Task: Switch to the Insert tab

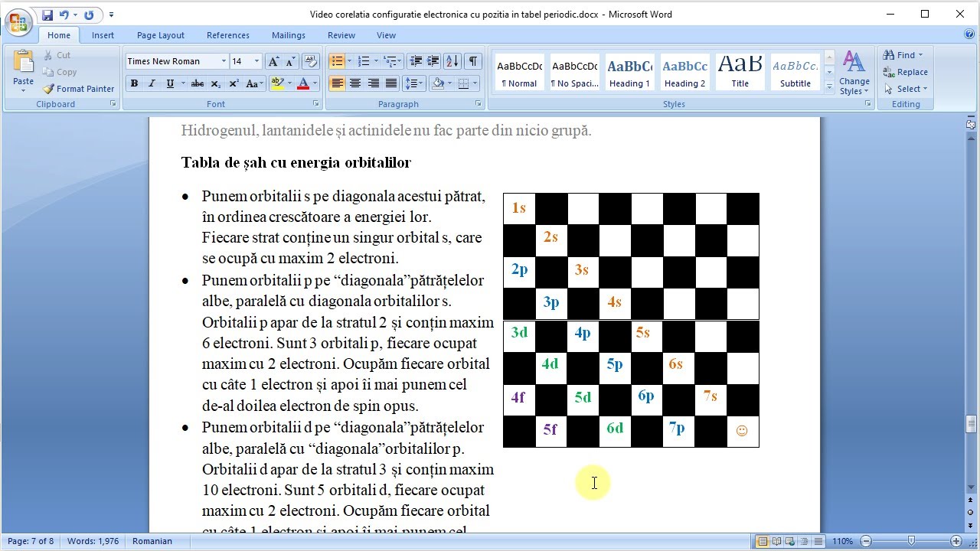Action: [x=103, y=35]
